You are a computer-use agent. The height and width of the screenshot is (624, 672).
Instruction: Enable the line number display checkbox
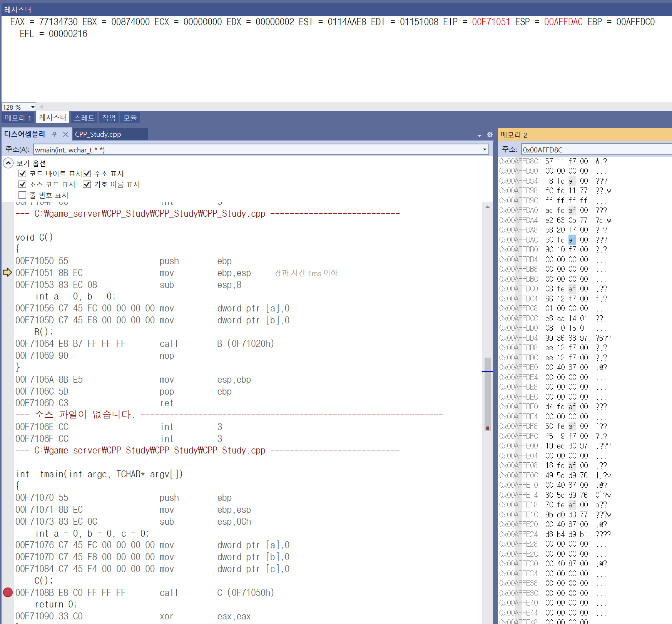22,195
